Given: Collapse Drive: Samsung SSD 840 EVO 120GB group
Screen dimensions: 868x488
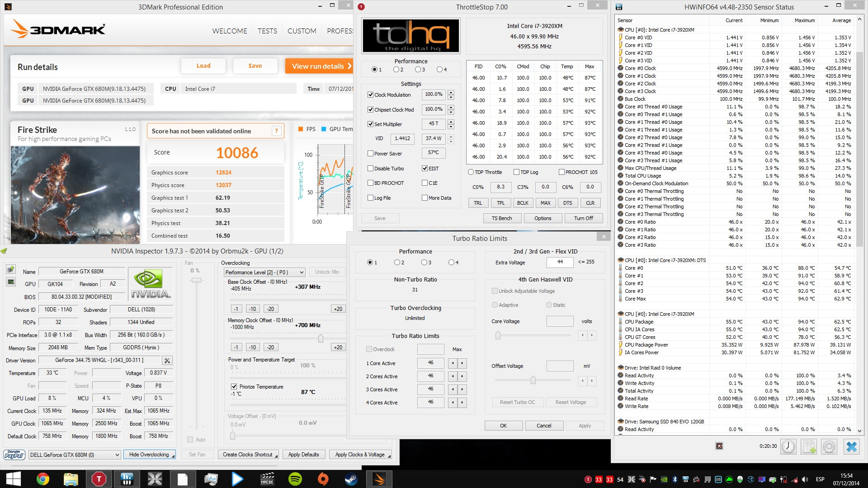Looking at the screenshot, I should (621, 422).
